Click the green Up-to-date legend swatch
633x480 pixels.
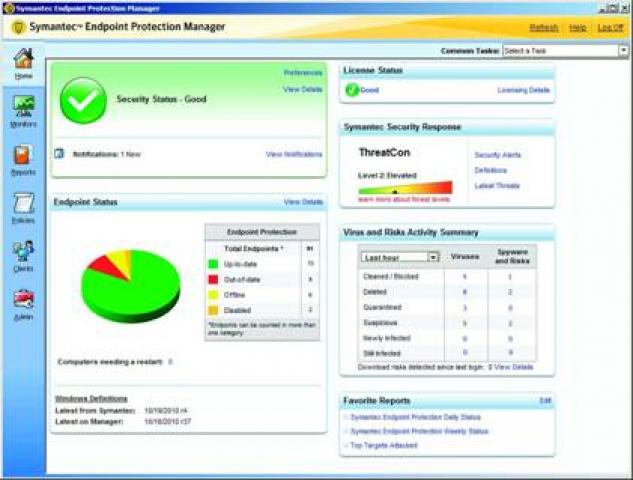click(213, 264)
